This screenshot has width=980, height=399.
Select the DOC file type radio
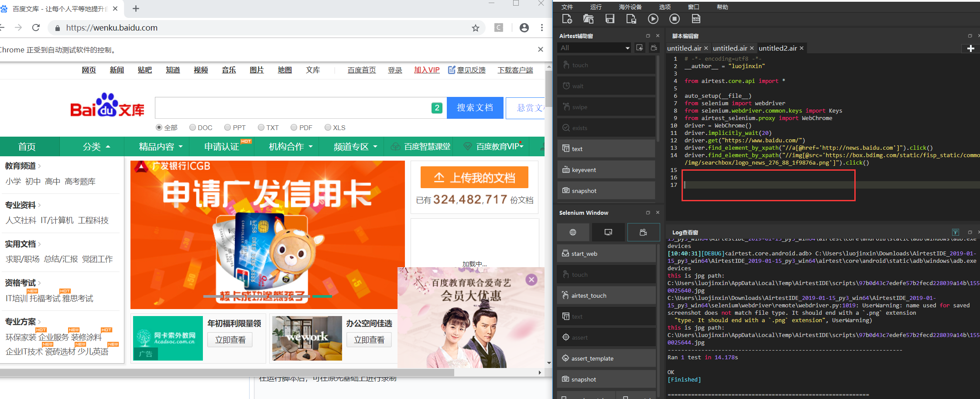pos(192,127)
